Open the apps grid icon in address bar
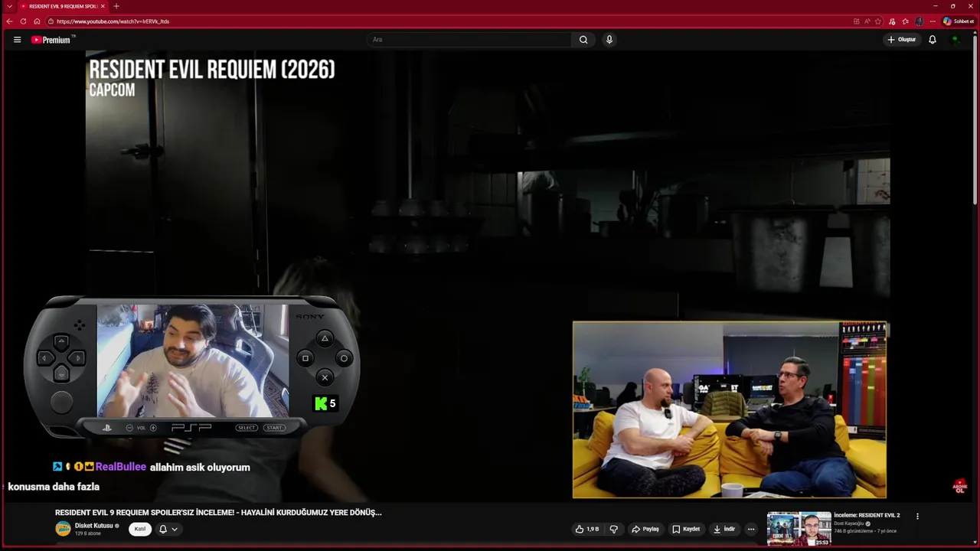The image size is (980, 551). (856, 21)
